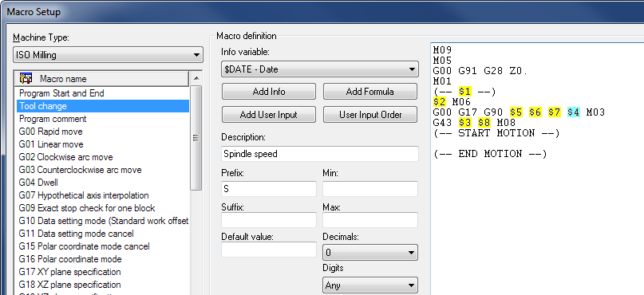Open the Machine Type dropdown
The height and width of the screenshot is (295, 644).
tap(108, 54)
